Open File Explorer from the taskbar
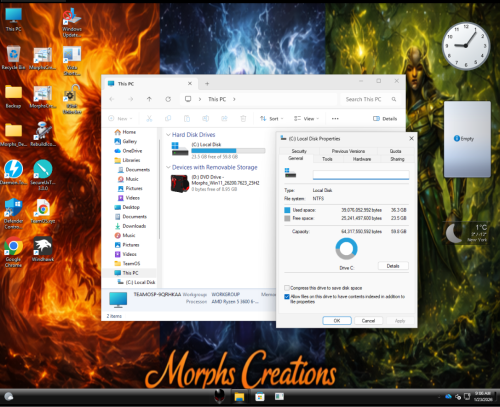The width and height of the screenshot is (500, 407). (239, 397)
